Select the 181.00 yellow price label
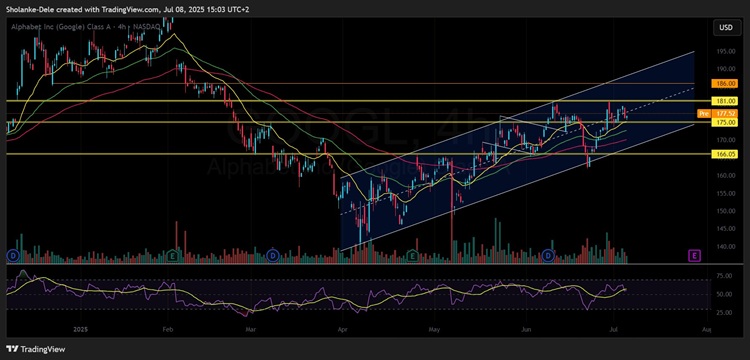The height and width of the screenshot is (360, 750). [726, 101]
